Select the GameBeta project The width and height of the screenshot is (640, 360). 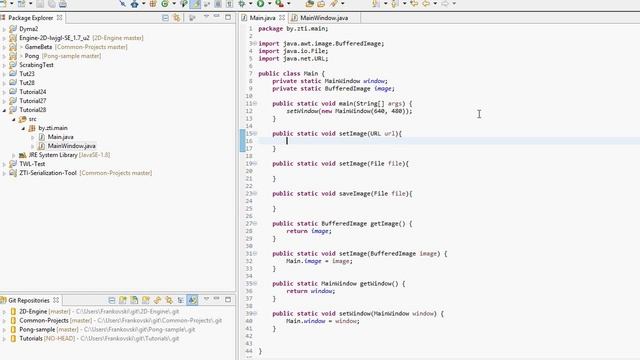pyautogui.click(x=38, y=47)
